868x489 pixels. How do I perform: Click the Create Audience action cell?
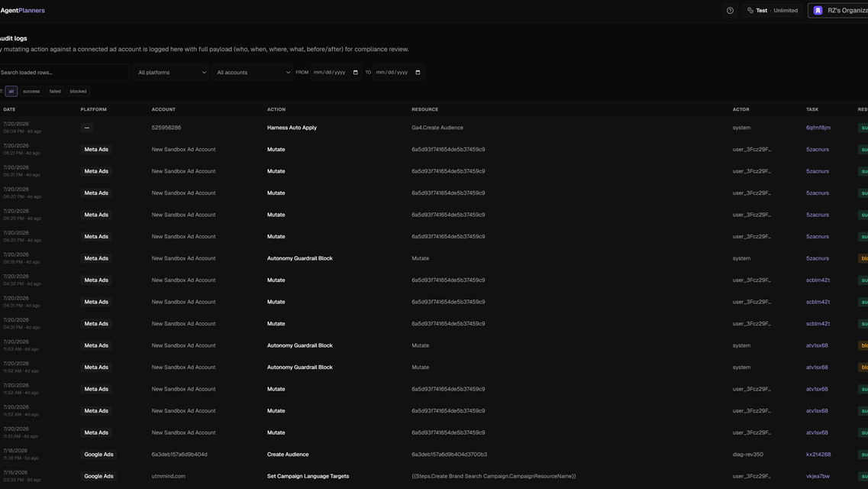[288, 455]
